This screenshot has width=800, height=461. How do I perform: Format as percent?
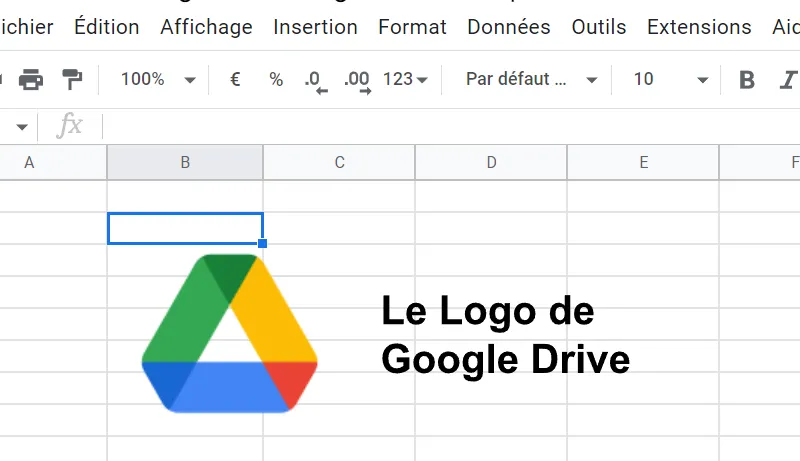(x=276, y=79)
